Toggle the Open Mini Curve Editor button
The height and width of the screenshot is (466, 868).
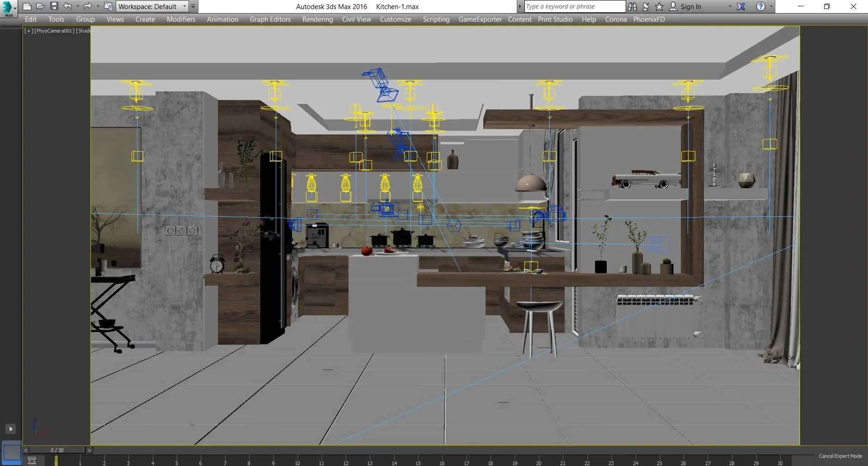tap(32, 461)
